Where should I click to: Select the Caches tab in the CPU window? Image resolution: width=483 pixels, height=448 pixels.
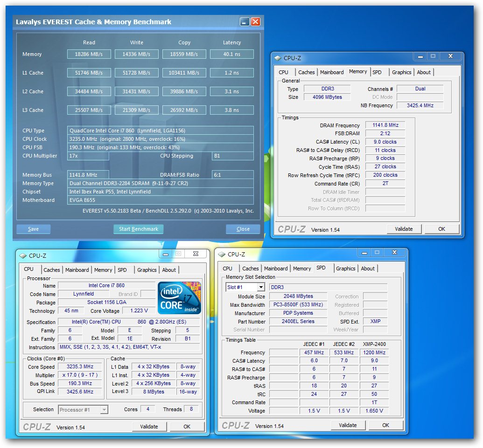pyautogui.click(x=52, y=270)
